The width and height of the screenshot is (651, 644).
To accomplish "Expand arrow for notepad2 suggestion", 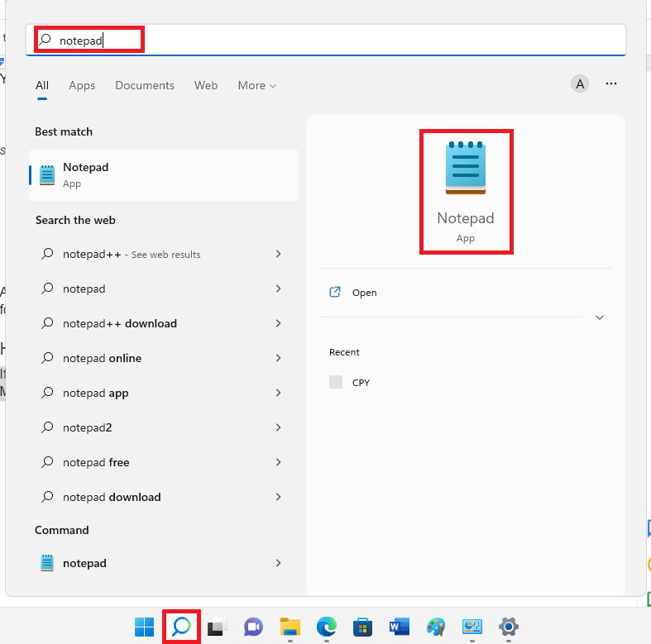I will pos(278,427).
